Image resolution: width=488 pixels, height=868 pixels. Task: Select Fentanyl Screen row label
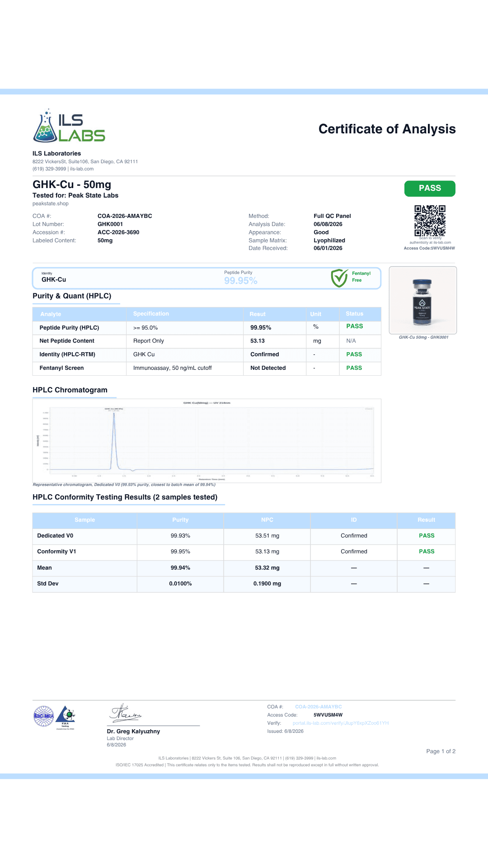(61, 368)
